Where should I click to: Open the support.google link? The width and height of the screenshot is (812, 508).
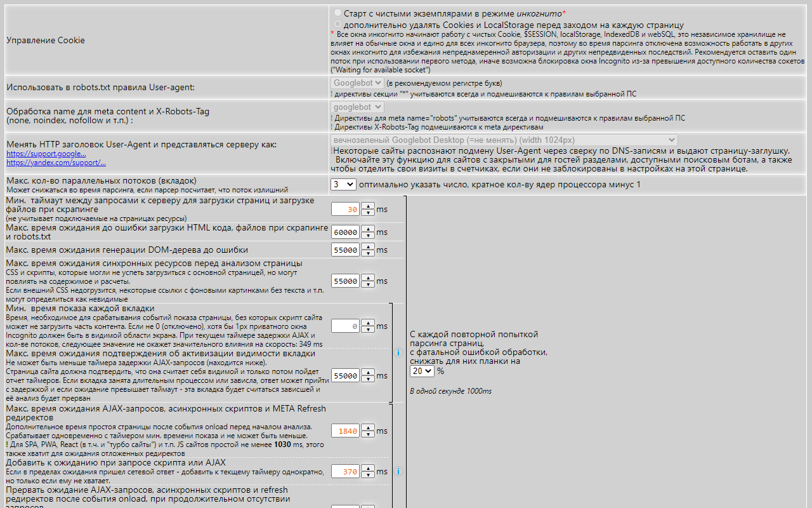coord(46,154)
